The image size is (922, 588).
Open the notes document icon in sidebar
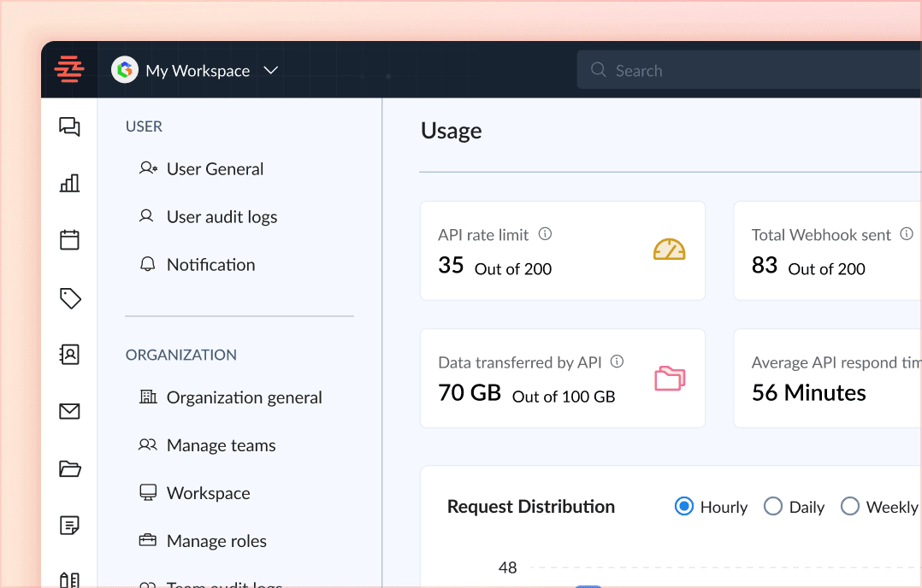pyautogui.click(x=69, y=525)
